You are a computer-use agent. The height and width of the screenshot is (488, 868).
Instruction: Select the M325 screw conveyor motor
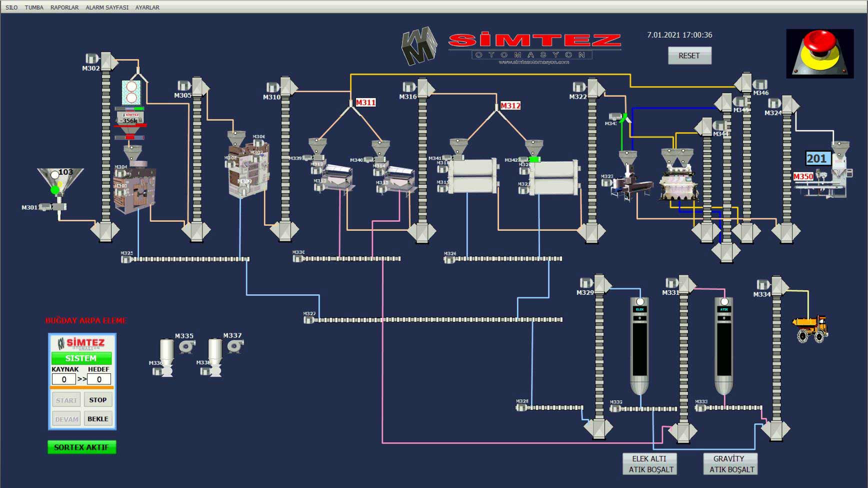pos(126,259)
